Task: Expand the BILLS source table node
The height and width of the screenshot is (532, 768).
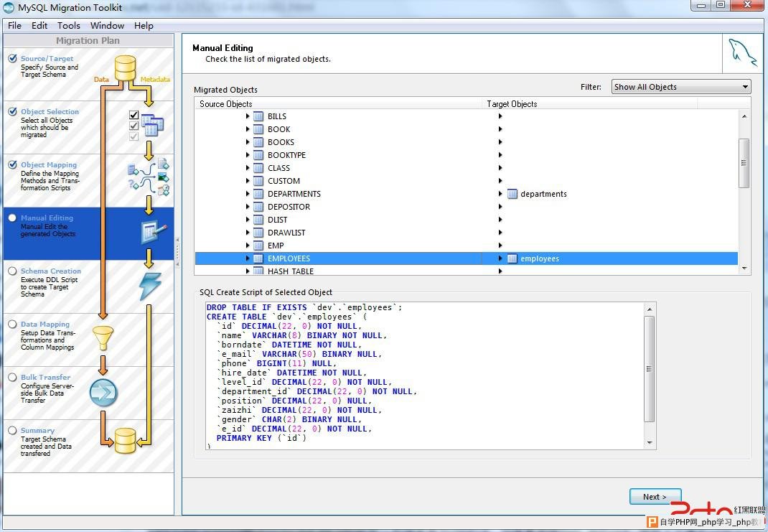Action: 248,116
